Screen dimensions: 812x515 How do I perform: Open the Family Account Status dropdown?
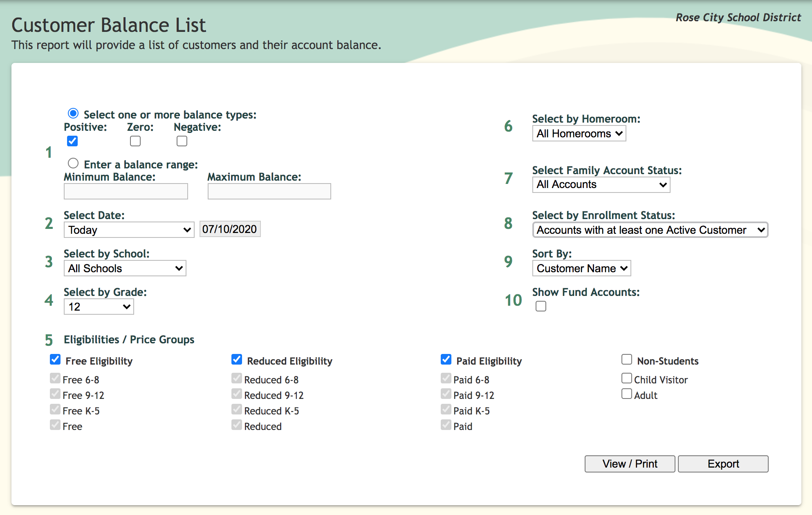pyautogui.click(x=601, y=185)
